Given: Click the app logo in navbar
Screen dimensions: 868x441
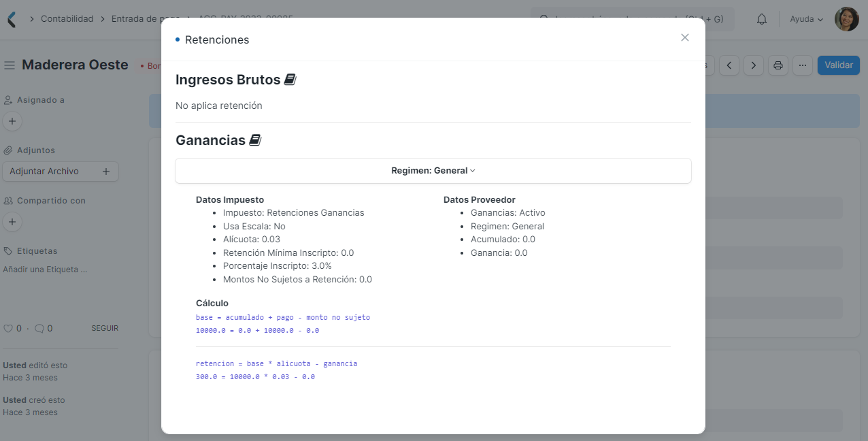Looking at the screenshot, I should (x=11, y=19).
